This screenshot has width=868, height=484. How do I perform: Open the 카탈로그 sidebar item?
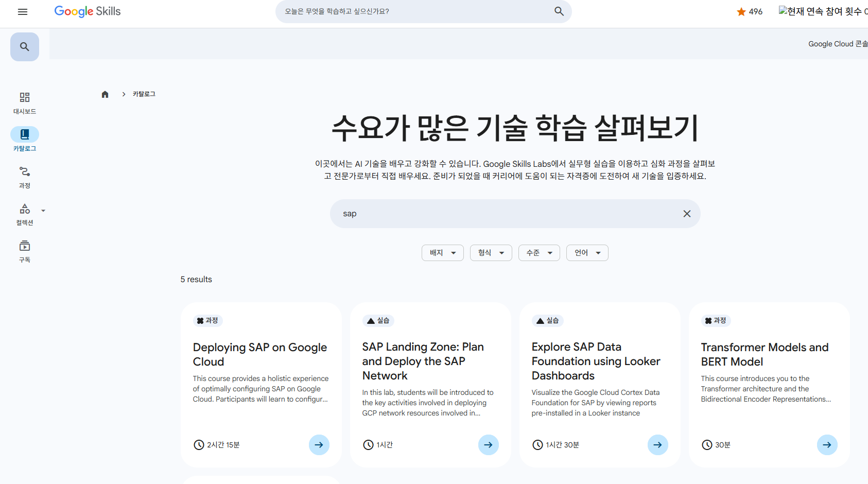point(25,140)
